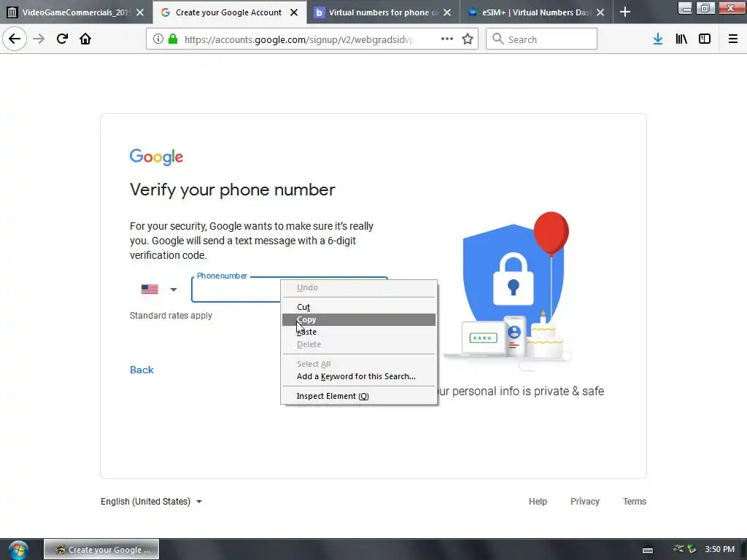
Task: Open the Help link
Action: pyautogui.click(x=538, y=502)
